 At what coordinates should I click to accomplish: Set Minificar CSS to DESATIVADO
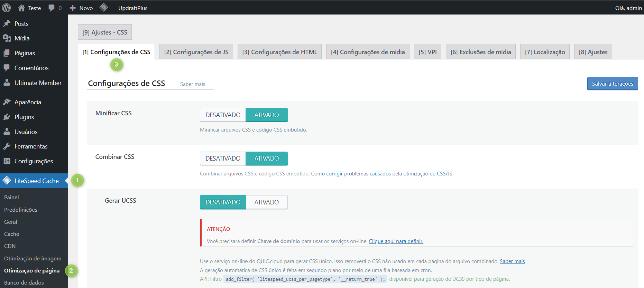(x=223, y=115)
